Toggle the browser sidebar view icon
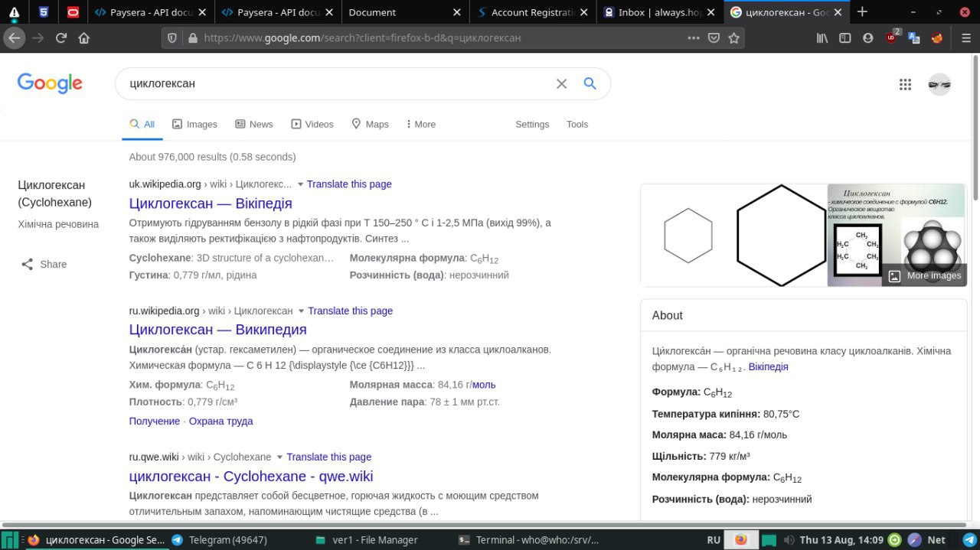980x550 pixels. [845, 38]
